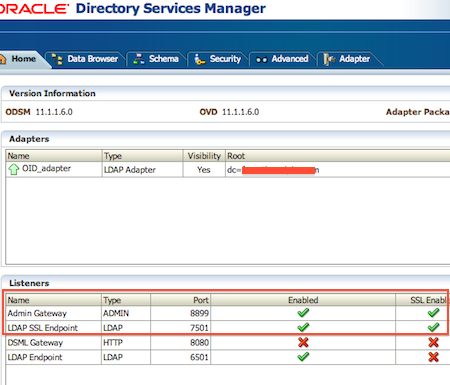The width and height of the screenshot is (450, 385).
Task: Click SSL checkmark for LDAP SSL Endpoint
Action: [x=433, y=327]
